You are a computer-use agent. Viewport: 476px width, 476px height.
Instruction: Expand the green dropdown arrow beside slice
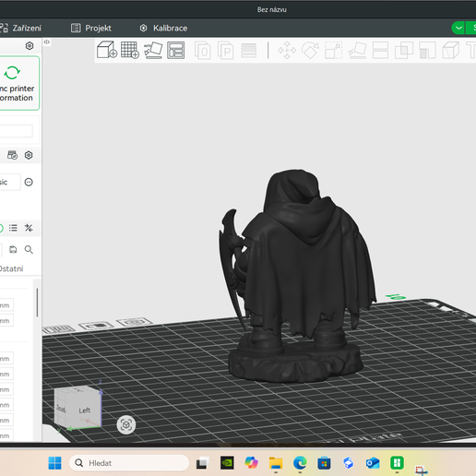click(458, 28)
